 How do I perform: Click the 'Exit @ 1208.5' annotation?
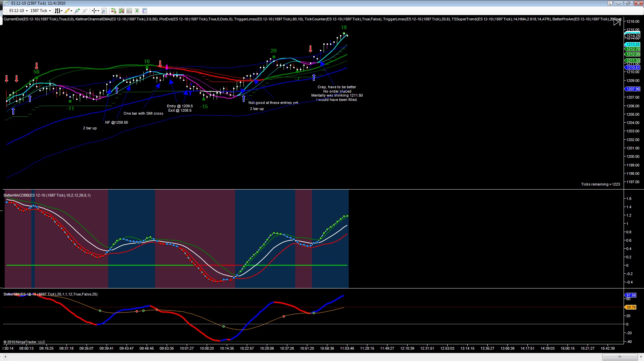coord(180,110)
